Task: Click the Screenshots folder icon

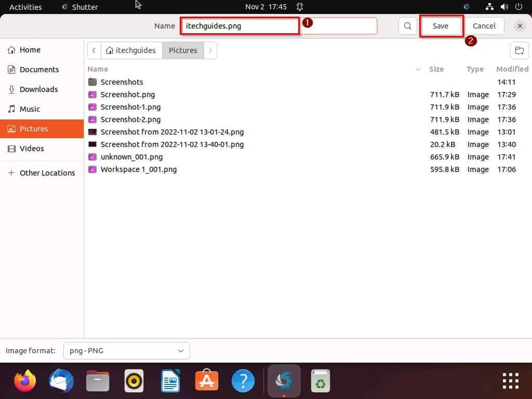Action: click(x=92, y=82)
